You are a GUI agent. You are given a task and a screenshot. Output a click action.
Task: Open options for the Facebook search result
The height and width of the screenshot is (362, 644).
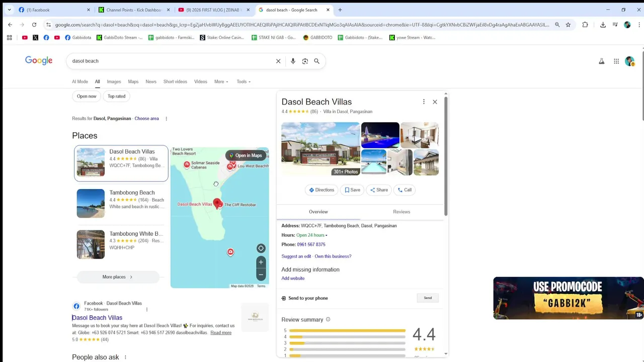147,309
